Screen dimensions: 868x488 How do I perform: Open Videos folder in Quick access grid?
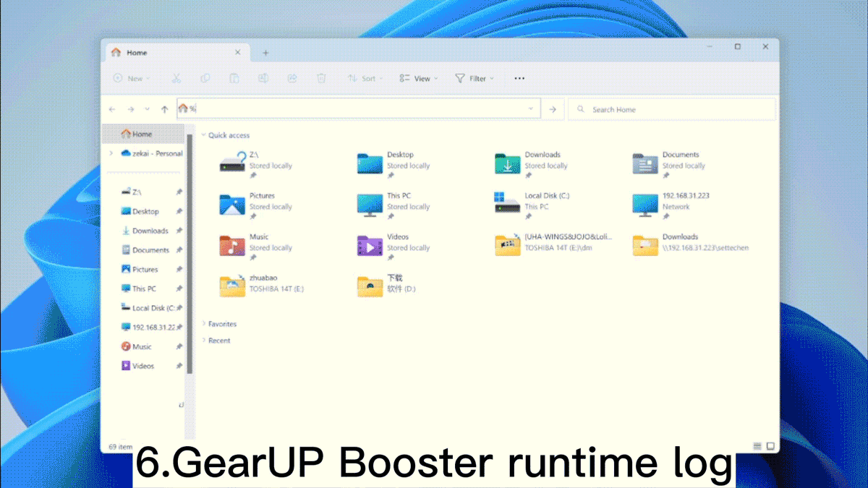(x=395, y=247)
